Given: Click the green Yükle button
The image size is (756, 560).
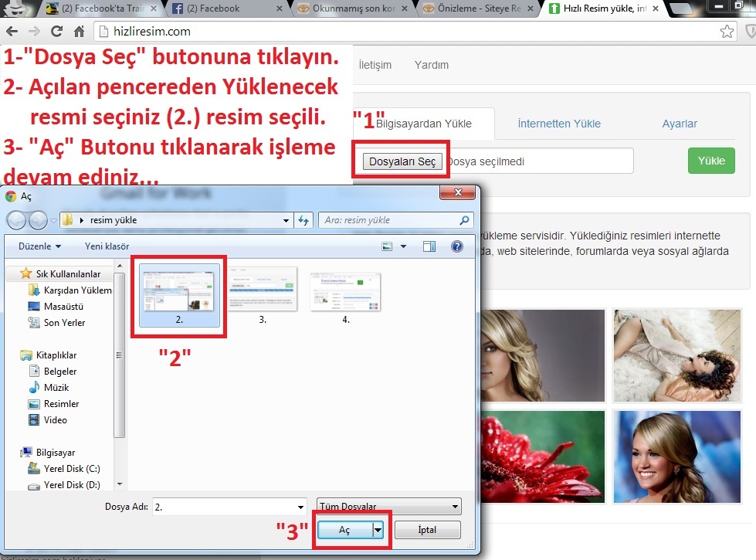Looking at the screenshot, I should pyautogui.click(x=710, y=161).
